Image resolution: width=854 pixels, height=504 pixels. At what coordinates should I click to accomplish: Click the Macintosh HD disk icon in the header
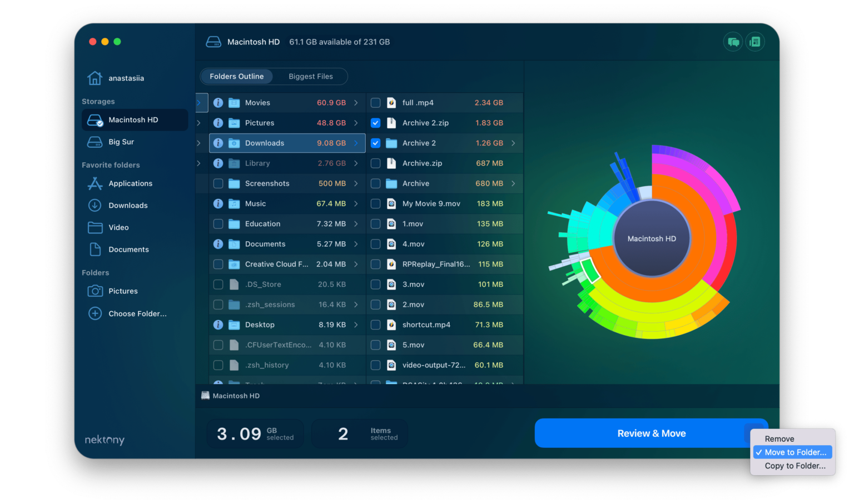pos(213,42)
